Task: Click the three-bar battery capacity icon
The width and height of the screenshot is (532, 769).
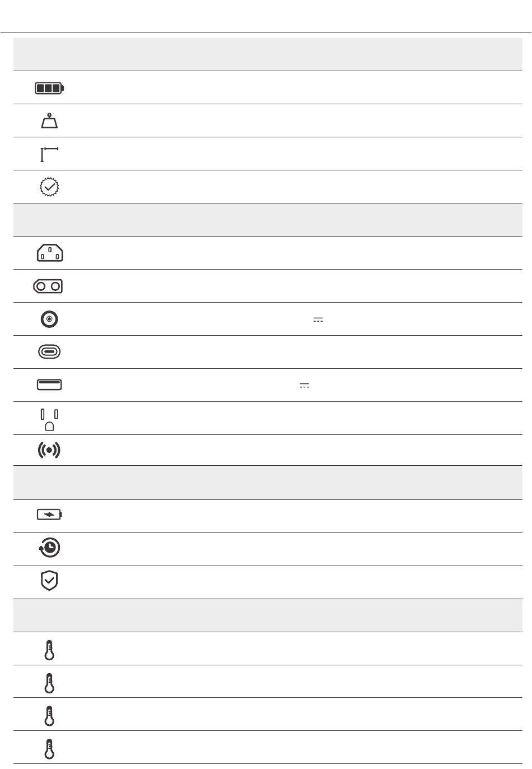Action: tap(50, 88)
